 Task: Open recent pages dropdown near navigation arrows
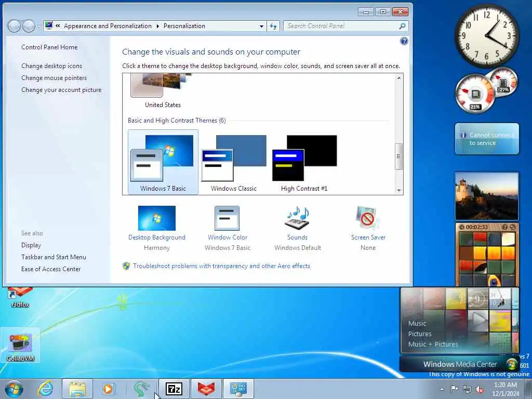coord(38,26)
